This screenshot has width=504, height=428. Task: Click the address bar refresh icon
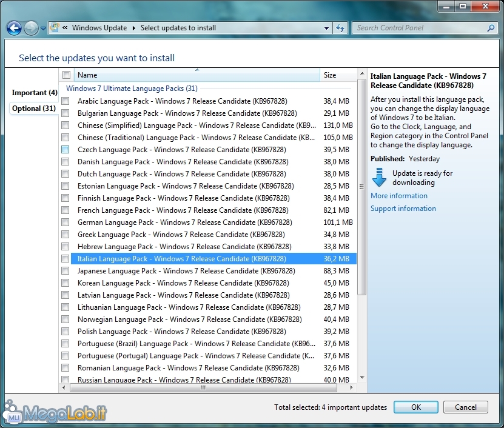(340, 28)
